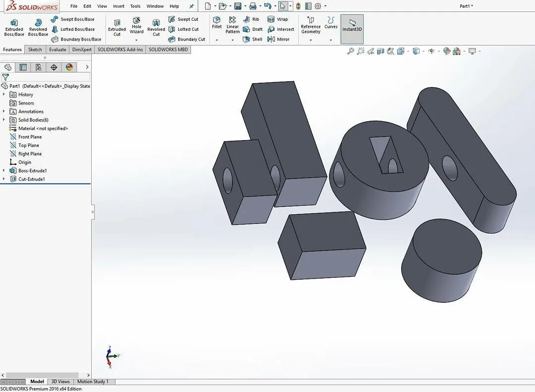Switch to the 3D Views tab

[60, 382]
